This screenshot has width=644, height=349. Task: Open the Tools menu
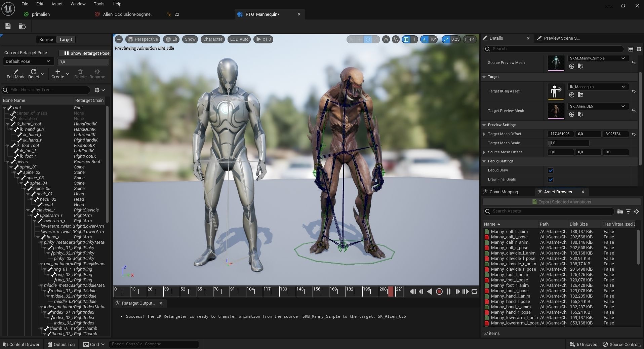(99, 4)
